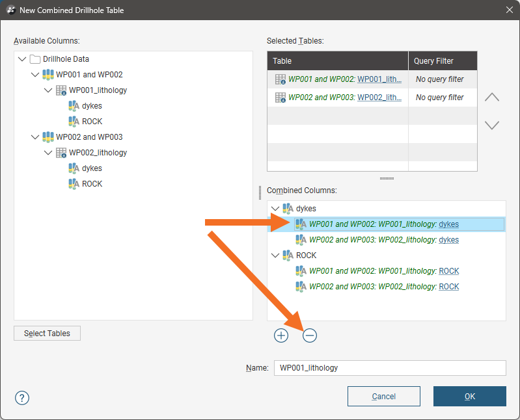Click the Name input field

389,368
